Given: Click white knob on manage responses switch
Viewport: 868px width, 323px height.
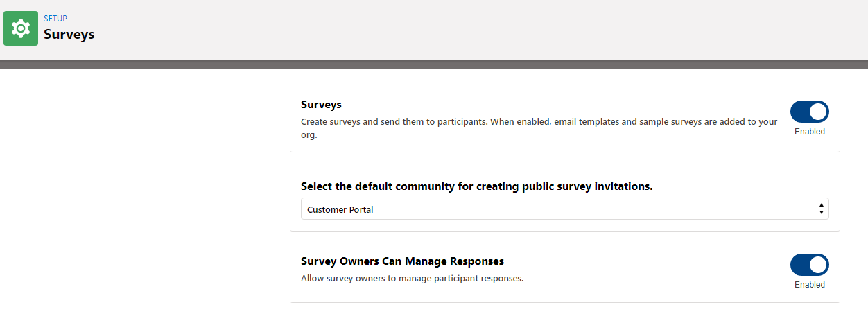Looking at the screenshot, I should pos(819,265).
